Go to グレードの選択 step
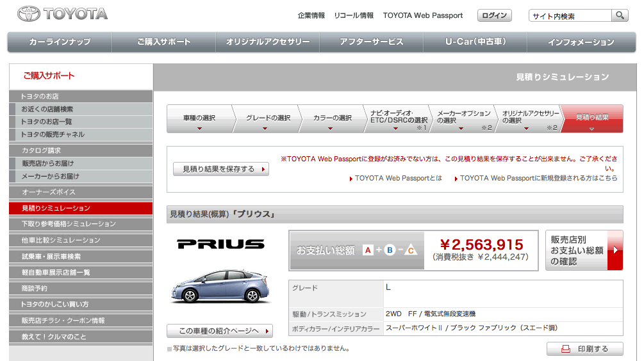This screenshot has height=361, width=644. [267, 118]
